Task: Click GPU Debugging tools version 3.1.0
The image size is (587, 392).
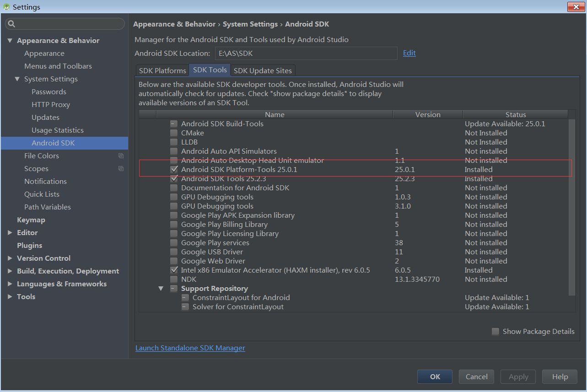Action: 403,206
